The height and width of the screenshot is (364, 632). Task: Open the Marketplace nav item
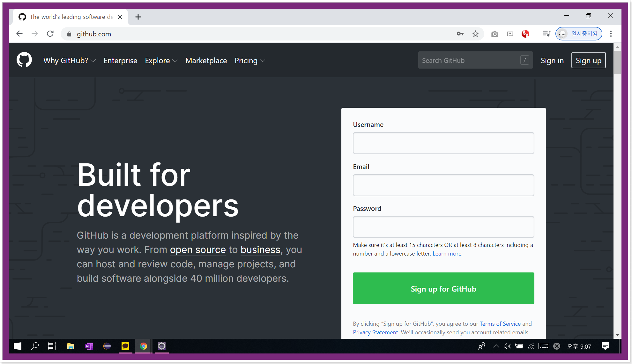(x=206, y=61)
